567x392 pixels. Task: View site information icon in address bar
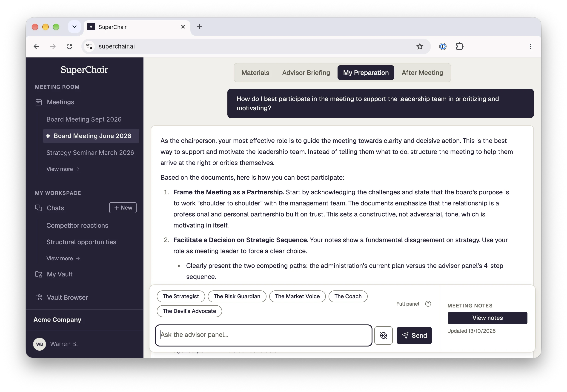89,46
